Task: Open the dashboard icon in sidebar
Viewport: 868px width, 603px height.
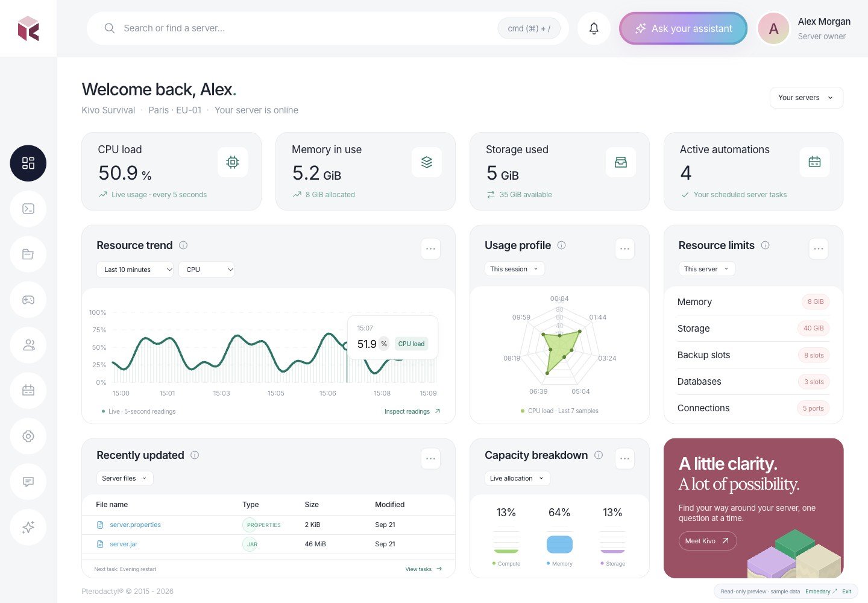Action: click(28, 163)
